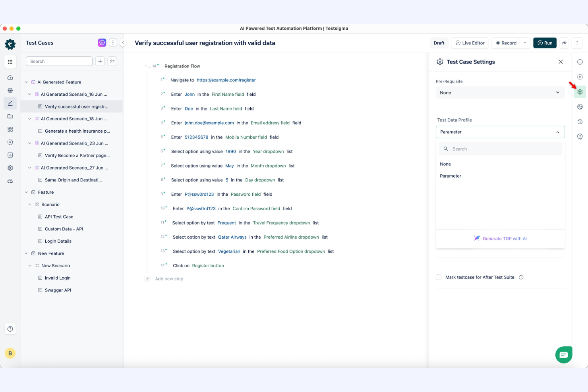Check Mark testcase for After Test Suite
This screenshot has height=392, width=588.
pyautogui.click(x=439, y=277)
